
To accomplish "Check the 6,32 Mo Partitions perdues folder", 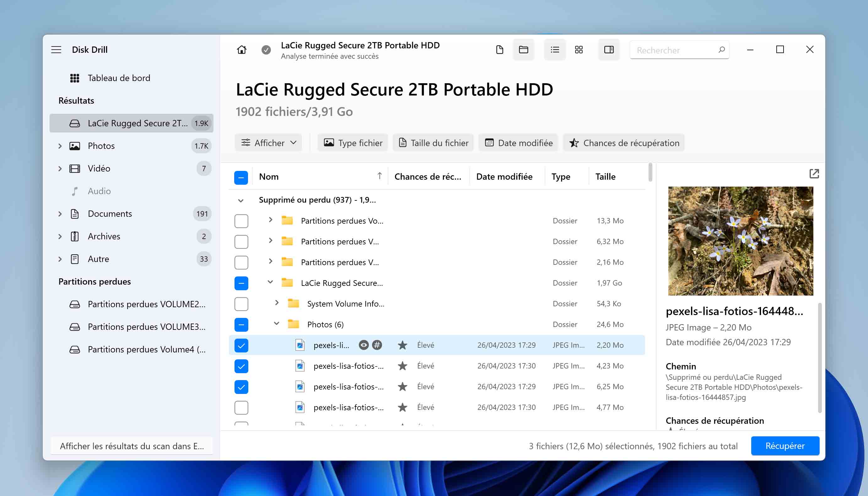I will 241,242.
